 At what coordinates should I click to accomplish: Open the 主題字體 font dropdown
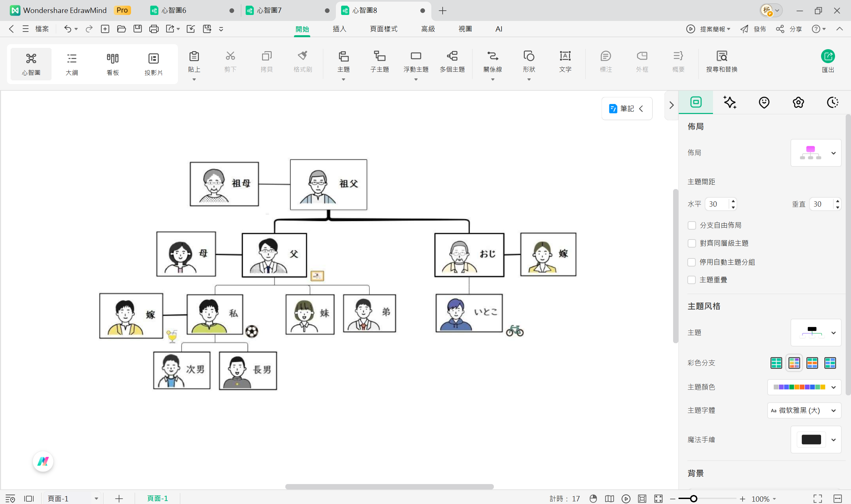(804, 410)
